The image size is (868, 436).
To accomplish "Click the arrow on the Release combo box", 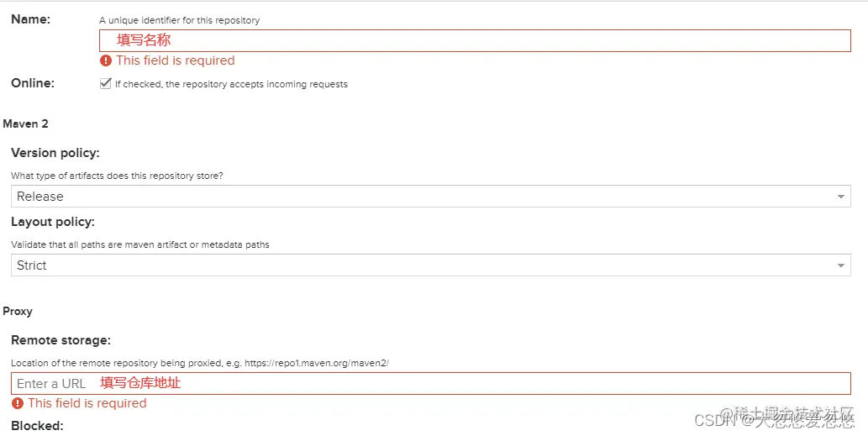I will (841, 197).
